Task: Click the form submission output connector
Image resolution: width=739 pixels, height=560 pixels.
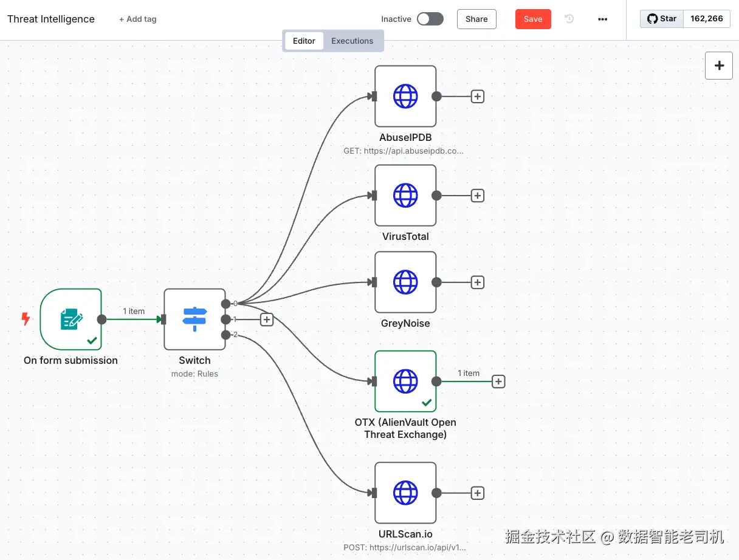Action: 102,319
